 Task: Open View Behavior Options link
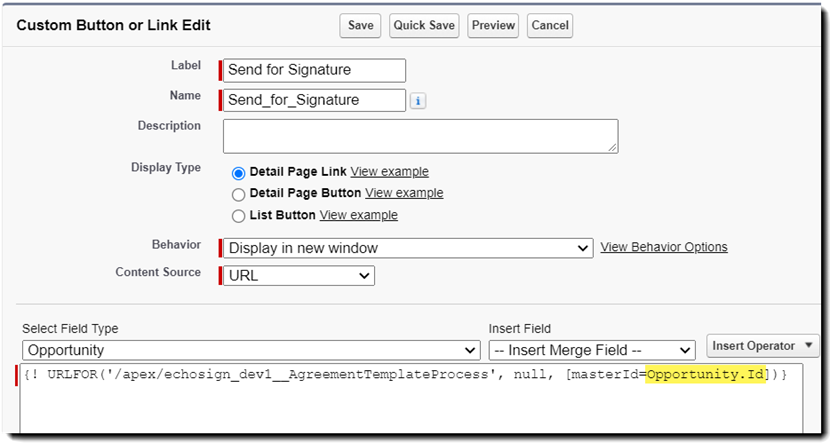[x=664, y=247]
